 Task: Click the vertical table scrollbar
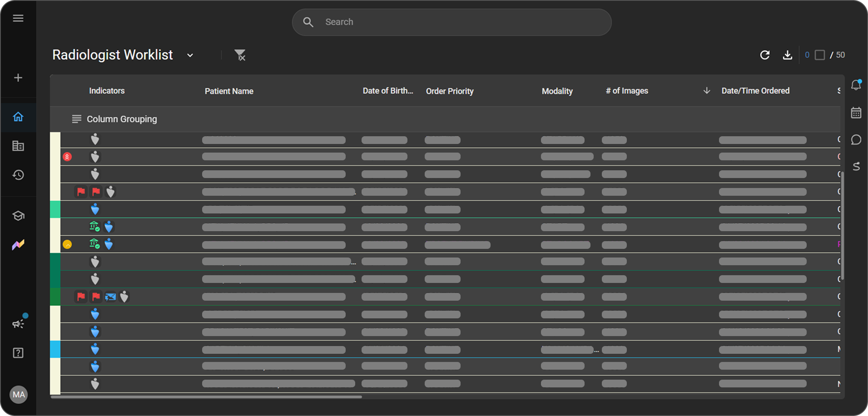[x=843, y=226]
